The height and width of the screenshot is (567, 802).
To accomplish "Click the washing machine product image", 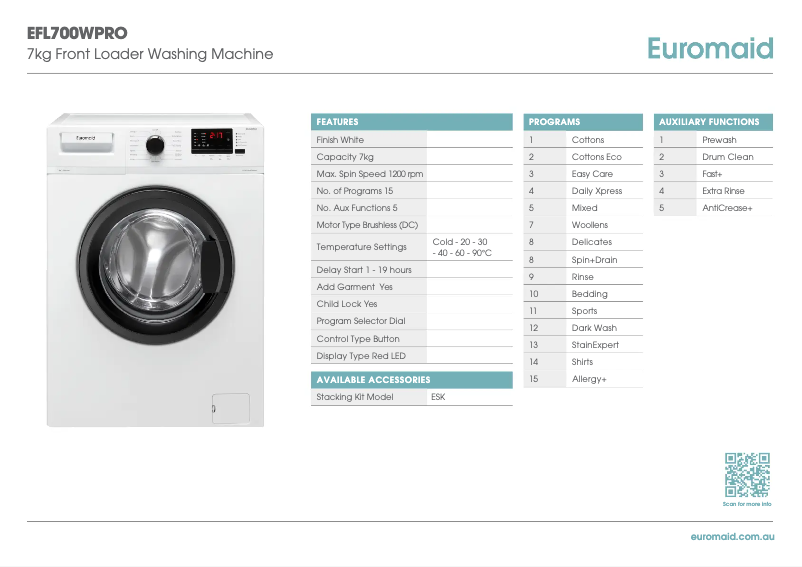I will coord(155,270).
